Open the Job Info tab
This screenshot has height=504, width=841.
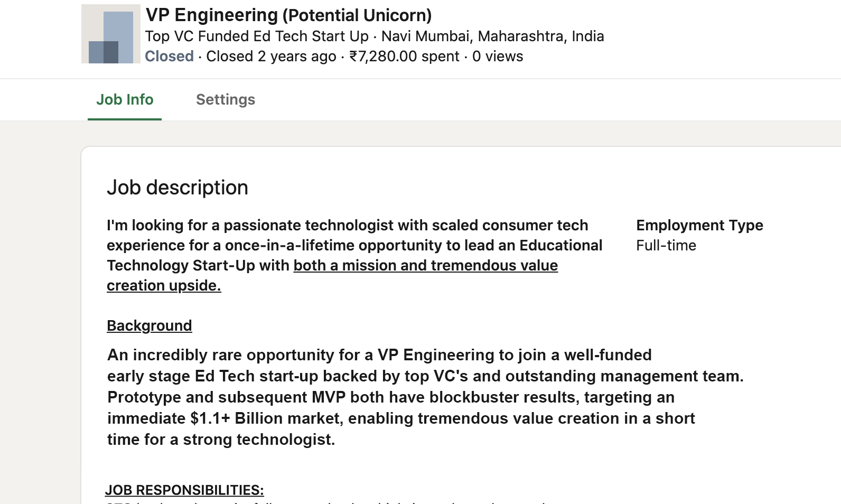(x=125, y=99)
